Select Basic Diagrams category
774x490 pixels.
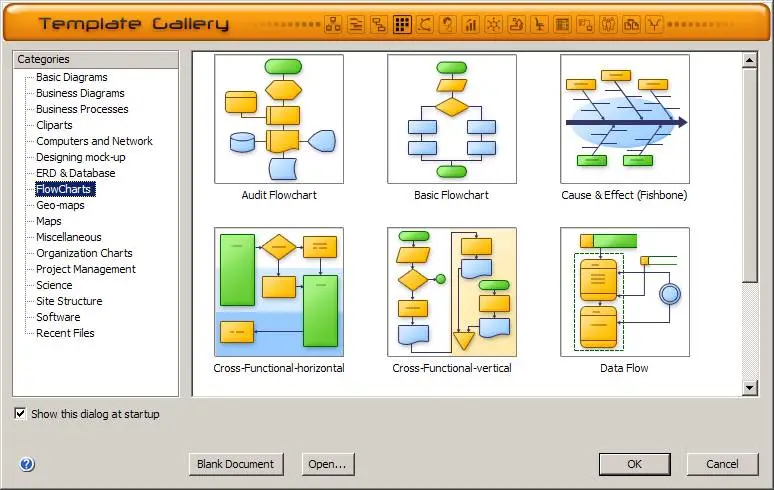click(x=72, y=77)
